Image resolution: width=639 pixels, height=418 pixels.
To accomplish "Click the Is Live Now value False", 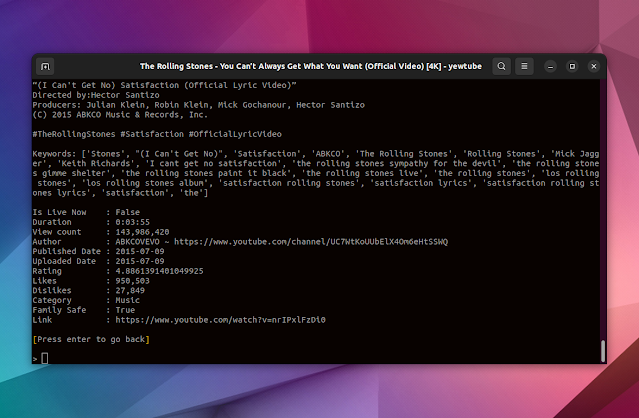I will (128, 212).
